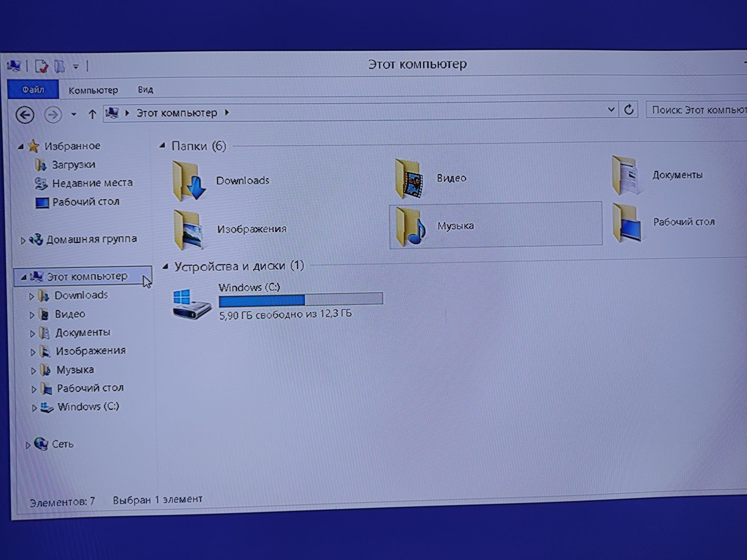Screen dimensions: 747x560
Task: Click the Properties icon in quick access toolbar
Action: click(x=41, y=67)
